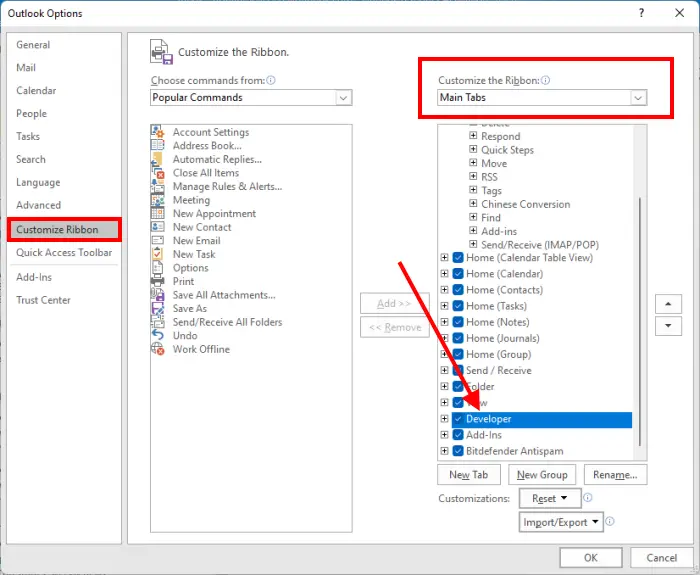The width and height of the screenshot is (700, 575).
Task: Select the Send / Receive tab row
Action: 499,371
